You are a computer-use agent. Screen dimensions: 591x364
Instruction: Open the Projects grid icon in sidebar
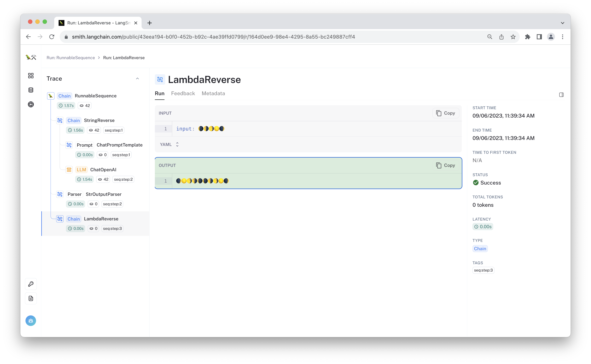pos(31,76)
